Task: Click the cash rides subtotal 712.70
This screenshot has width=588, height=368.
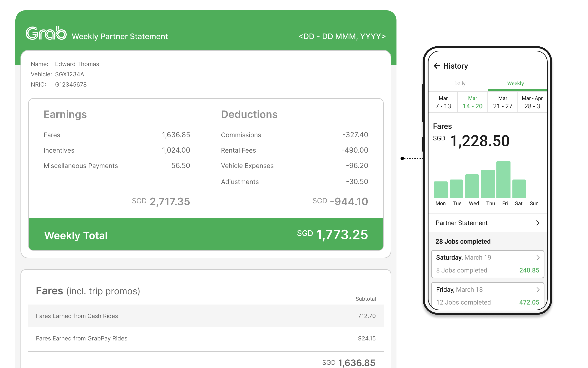Action: click(x=367, y=316)
